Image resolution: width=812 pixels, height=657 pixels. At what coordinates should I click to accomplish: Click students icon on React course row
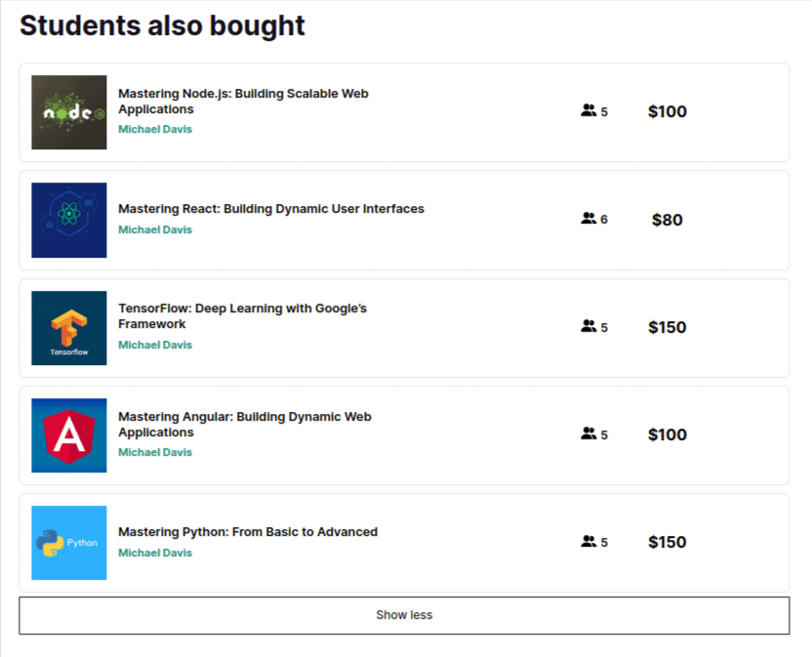point(589,219)
